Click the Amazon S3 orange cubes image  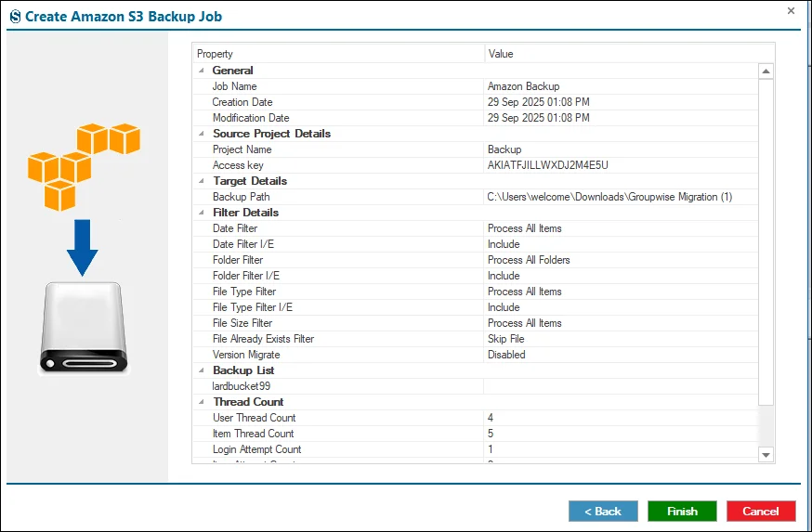pyautogui.click(x=84, y=166)
